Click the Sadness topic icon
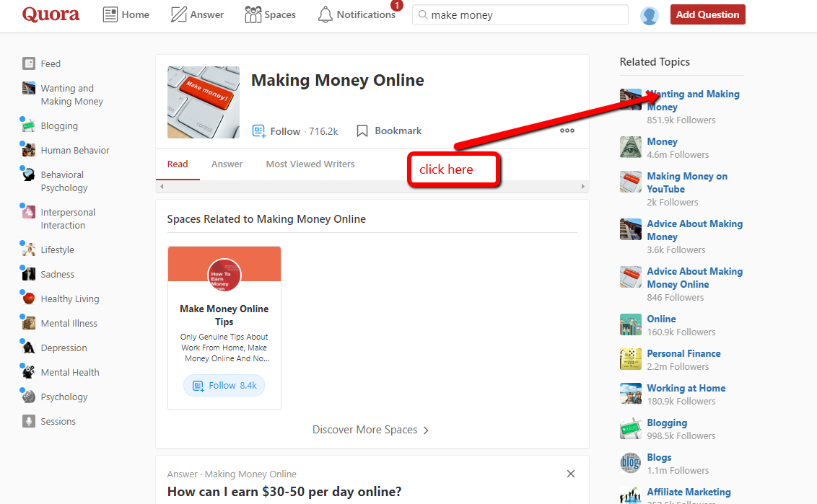The width and height of the screenshot is (817, 504). click(x=29, y=274)
